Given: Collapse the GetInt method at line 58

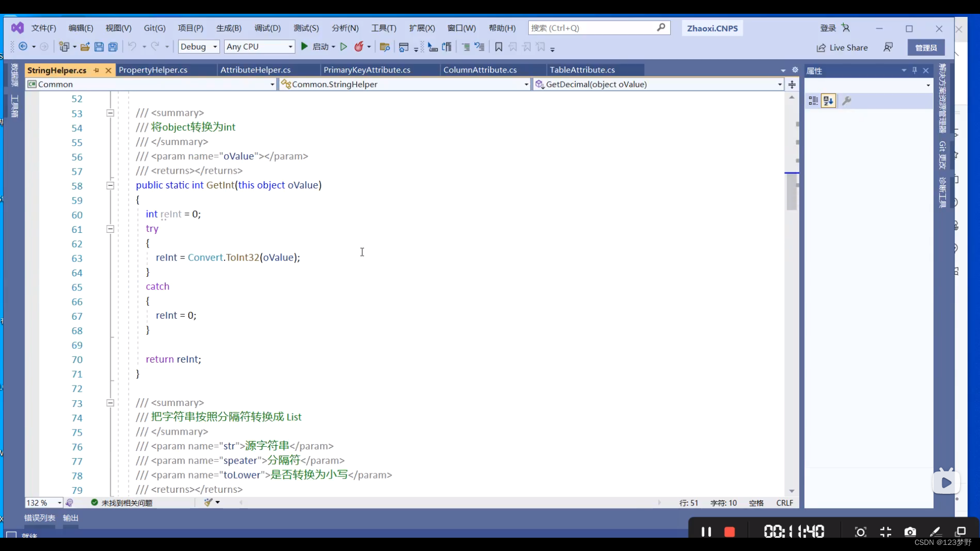Looking at the screenshot, I should pos(110,185).
